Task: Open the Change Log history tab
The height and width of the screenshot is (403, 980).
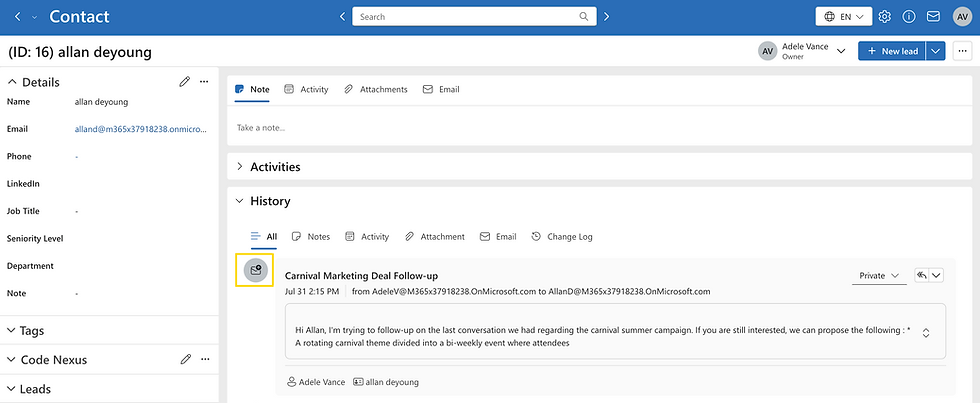Action: [562, 237]
